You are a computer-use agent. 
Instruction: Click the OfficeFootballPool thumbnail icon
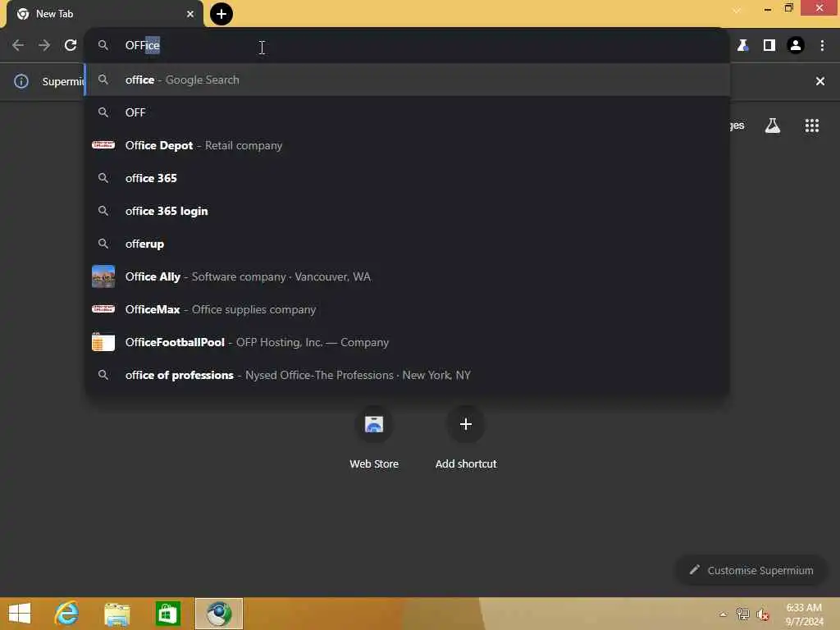(103, 342)
